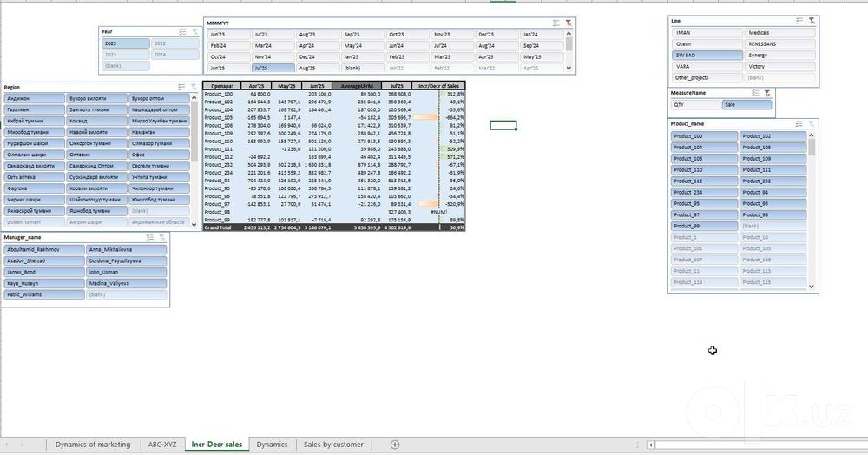Pick Dec'24 in the MMM'YY slicer
868x455 pixels.
point(319,57)
